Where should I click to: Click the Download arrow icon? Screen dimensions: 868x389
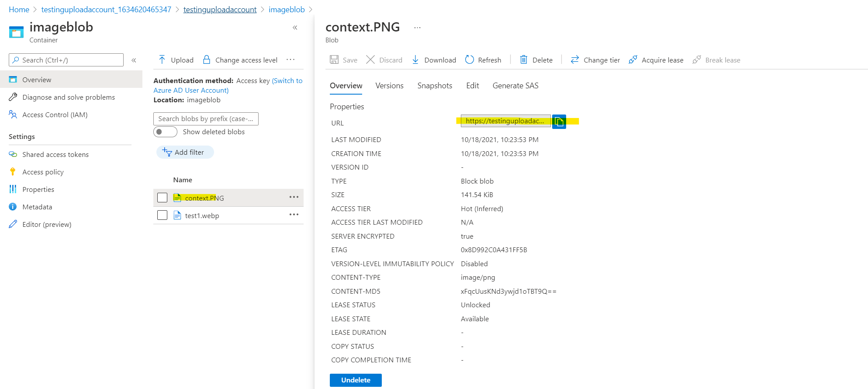[415, 60]
